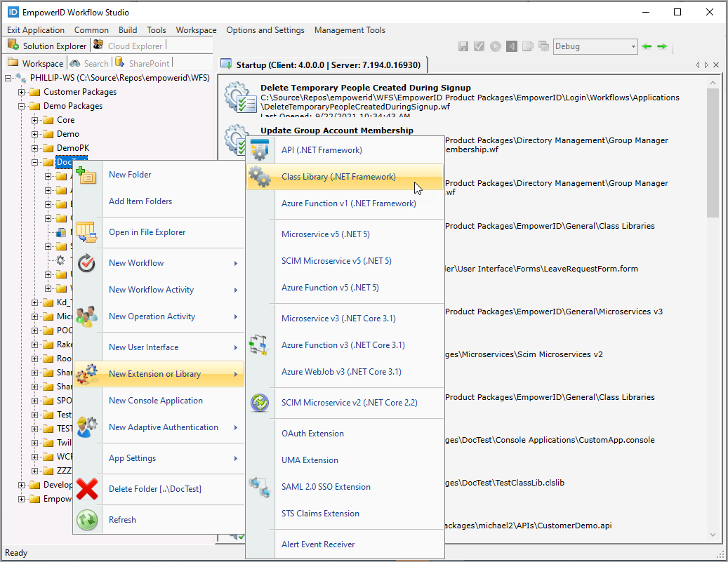Expand the Core folder in tree
Viewport: 728px width, 562px height.
35,120
